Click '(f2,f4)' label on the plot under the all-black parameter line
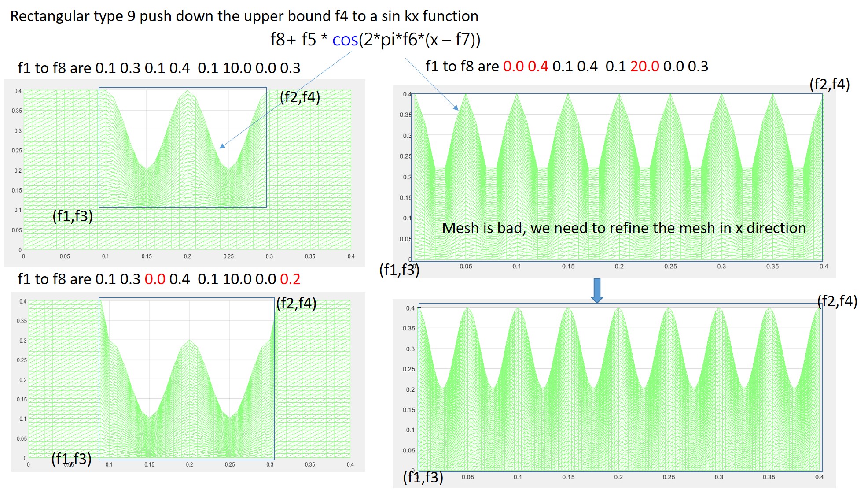 tap(300, 97)
